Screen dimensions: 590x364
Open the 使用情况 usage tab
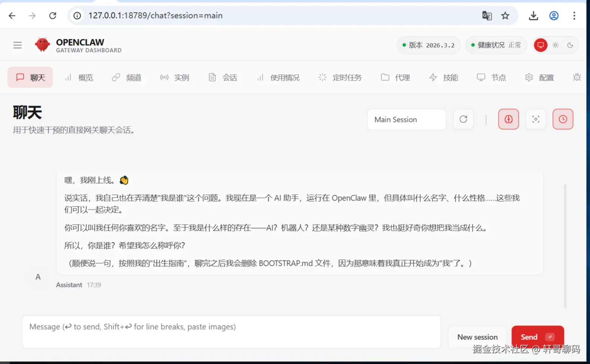point(279,77)
